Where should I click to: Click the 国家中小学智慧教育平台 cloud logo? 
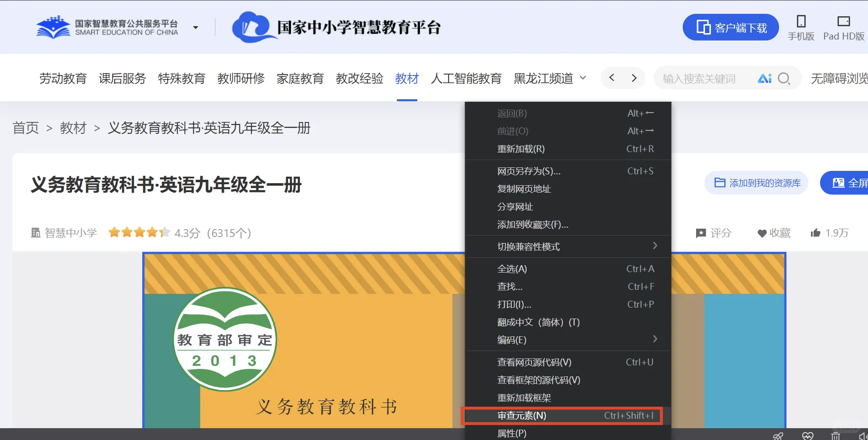pyautogui.click(x=336, y=27)
